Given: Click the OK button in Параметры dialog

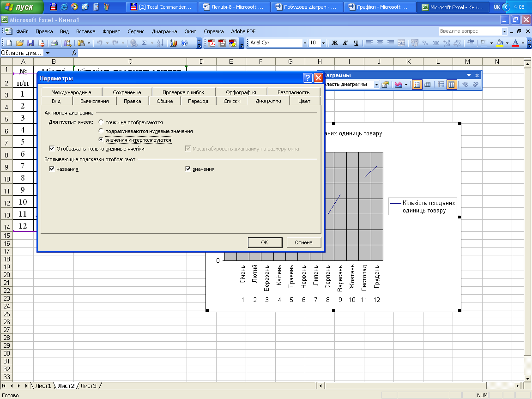Looking at the screenshot, I should [x=265, y=242].
